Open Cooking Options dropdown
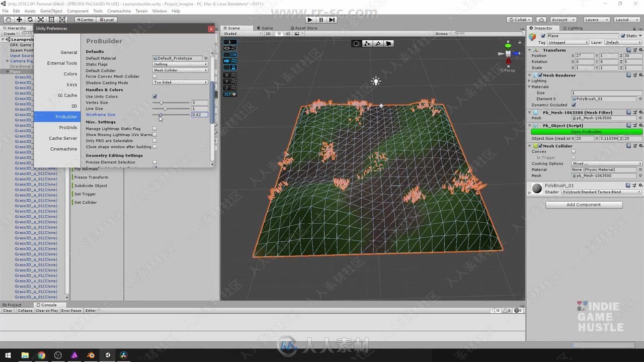 tap(607, 163)
